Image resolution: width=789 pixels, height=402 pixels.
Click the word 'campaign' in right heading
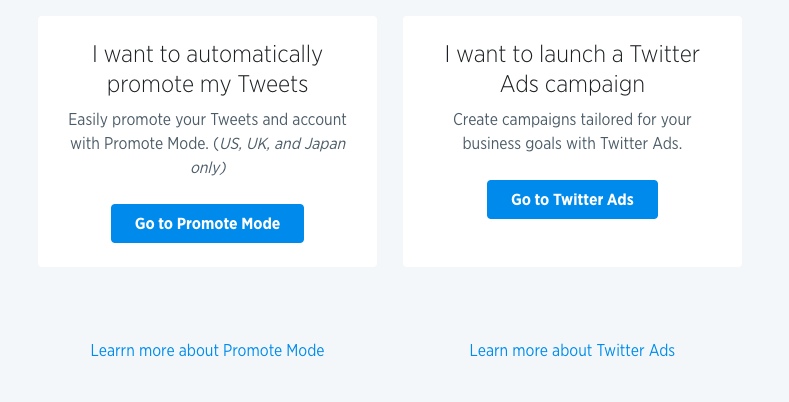point(588,83)
